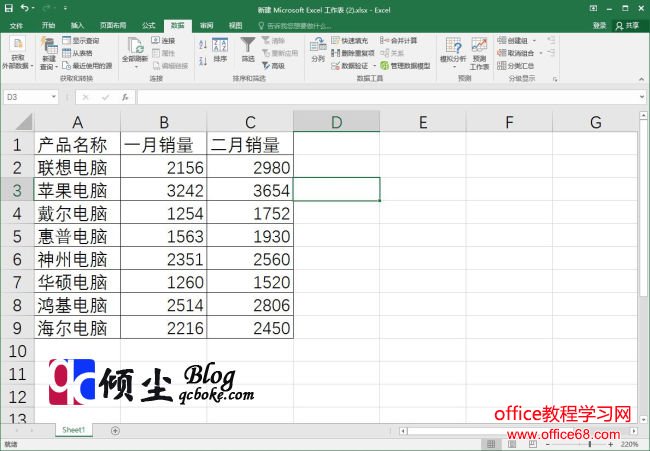Click the Tell Me search box
The height and width of the screenshot is (451, 650).
pos(295,26)
